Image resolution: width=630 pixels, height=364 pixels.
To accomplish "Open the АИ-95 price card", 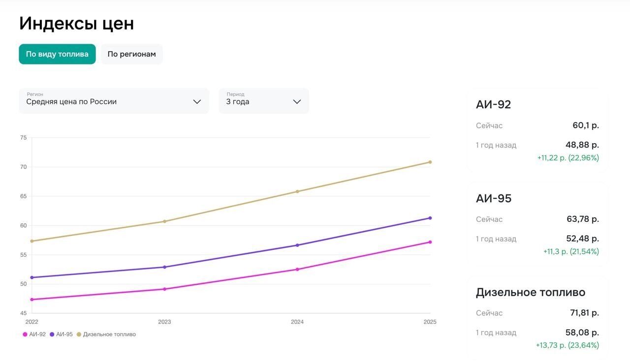I will (537, 225).
